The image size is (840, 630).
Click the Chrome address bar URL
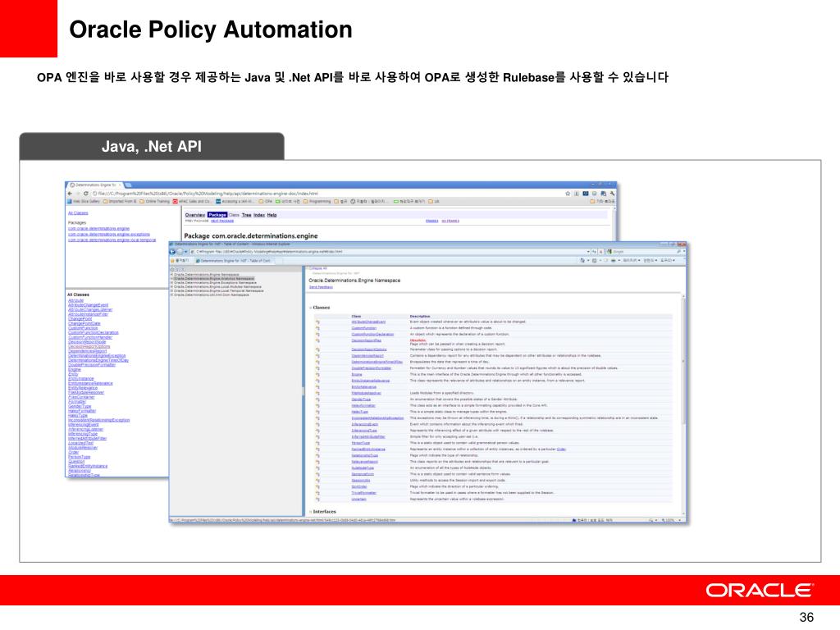[x=208, y=194]
